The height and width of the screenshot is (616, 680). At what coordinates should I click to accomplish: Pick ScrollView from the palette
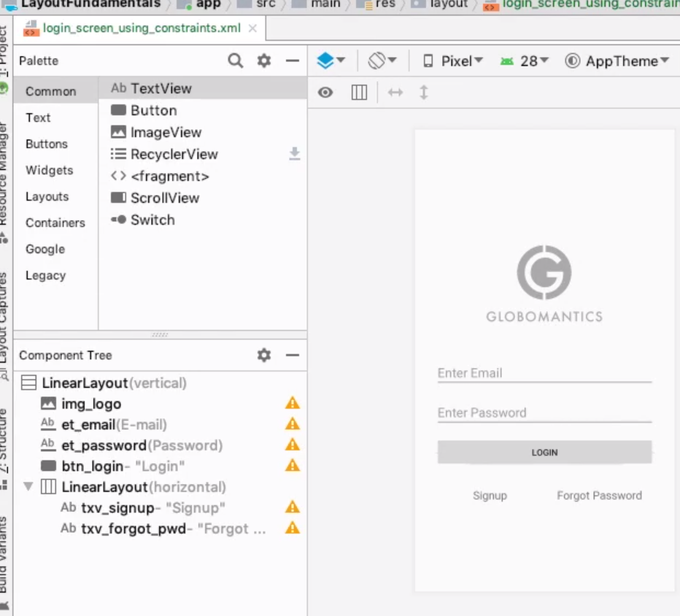[203, 199]
